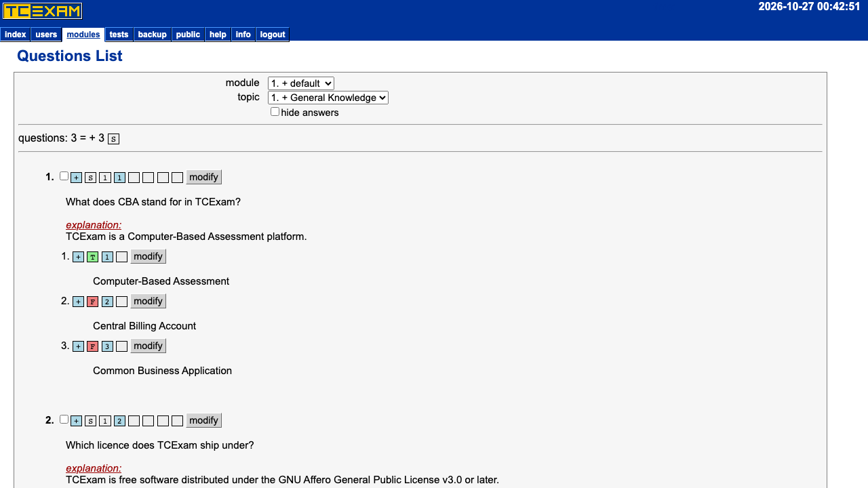This screenshot has width=868, height=488.
Task: Open the info tab
Action: click(243, 35)
